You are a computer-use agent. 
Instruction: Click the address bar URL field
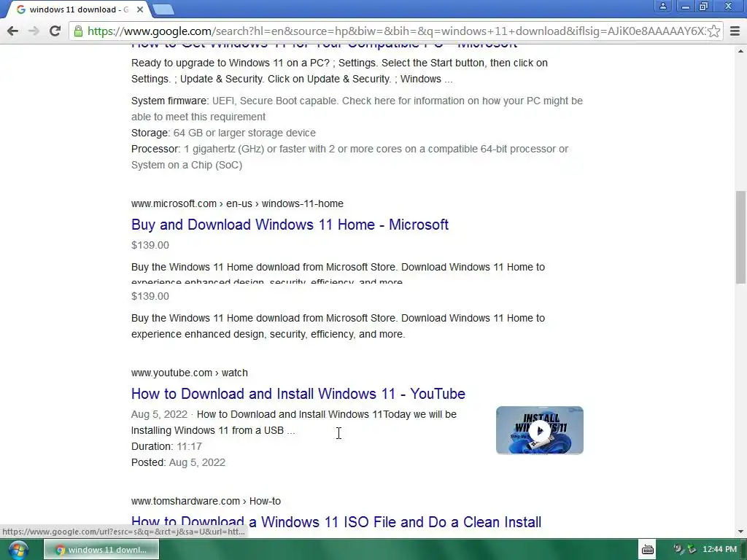click(395, 31)
